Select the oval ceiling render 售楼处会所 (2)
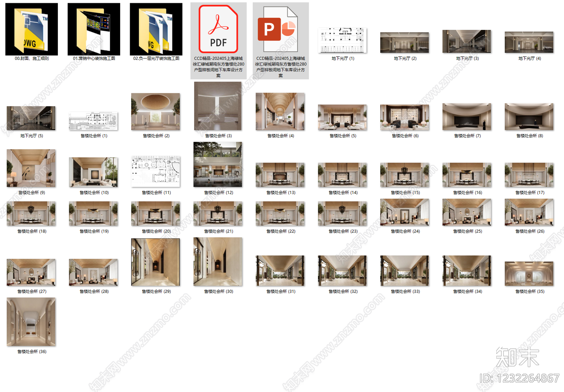The image size is (564, 392). click(x=155, y=112)
